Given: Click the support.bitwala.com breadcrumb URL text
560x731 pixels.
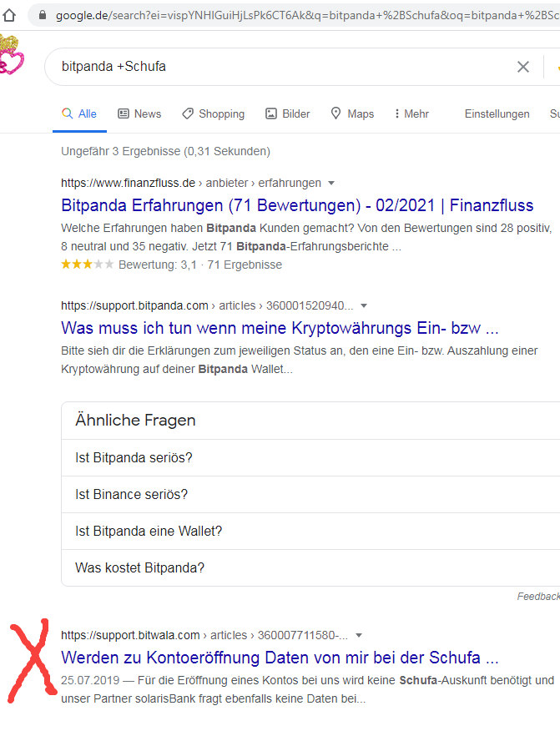Looking at the screenshot, I should (x=204, y=635).
